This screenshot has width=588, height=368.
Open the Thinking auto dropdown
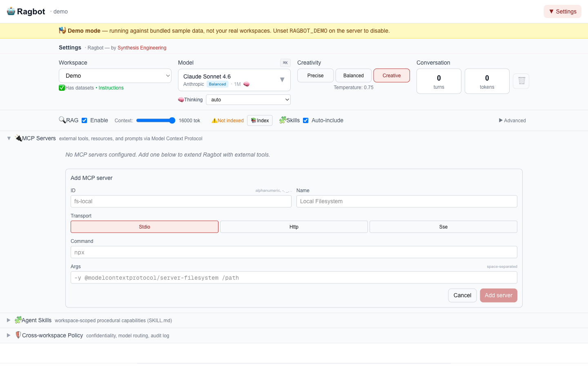(248, 100)
